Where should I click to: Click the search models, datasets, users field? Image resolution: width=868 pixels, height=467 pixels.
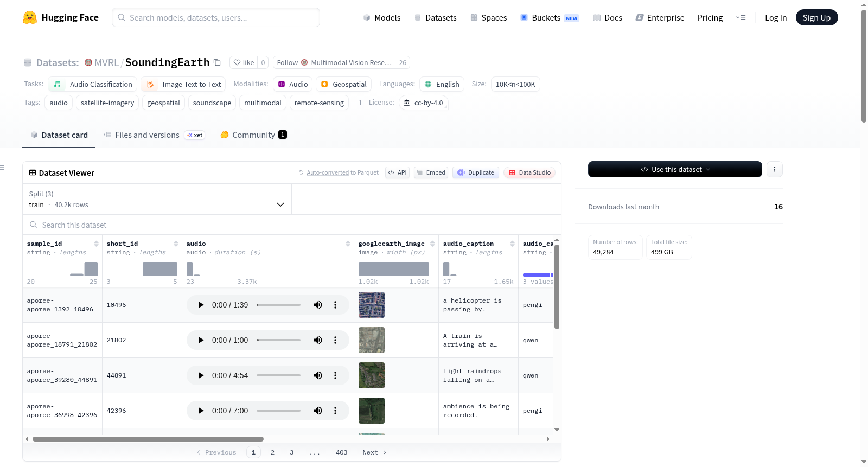(x=216, y=17)
